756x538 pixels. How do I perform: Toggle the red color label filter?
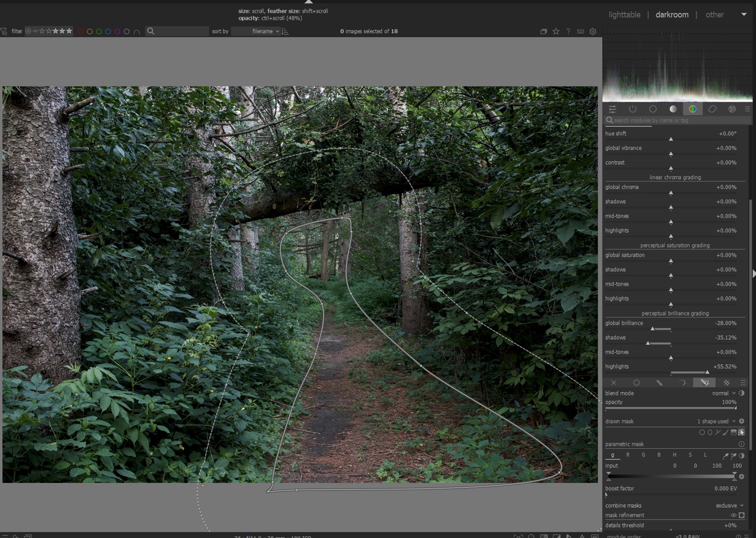point(80,31)
